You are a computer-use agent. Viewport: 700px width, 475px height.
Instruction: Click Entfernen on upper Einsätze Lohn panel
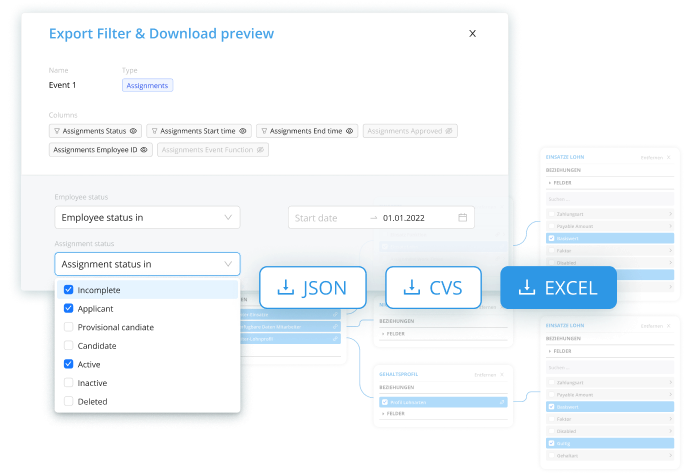pos(652,158)
